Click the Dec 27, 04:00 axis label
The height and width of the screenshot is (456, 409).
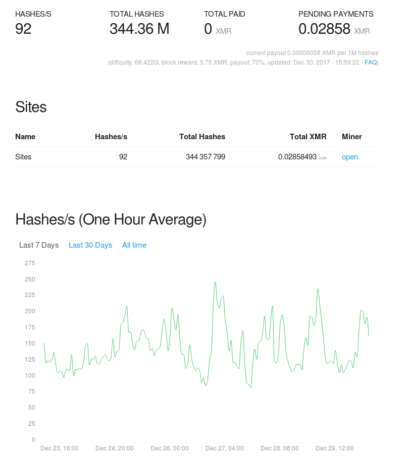224,448
